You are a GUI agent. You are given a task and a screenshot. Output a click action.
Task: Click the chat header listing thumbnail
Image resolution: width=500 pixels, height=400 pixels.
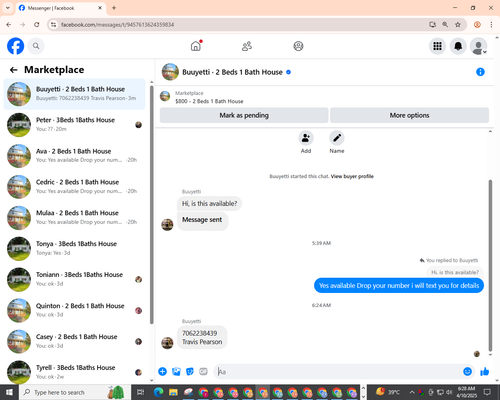(x=170, y=72)
